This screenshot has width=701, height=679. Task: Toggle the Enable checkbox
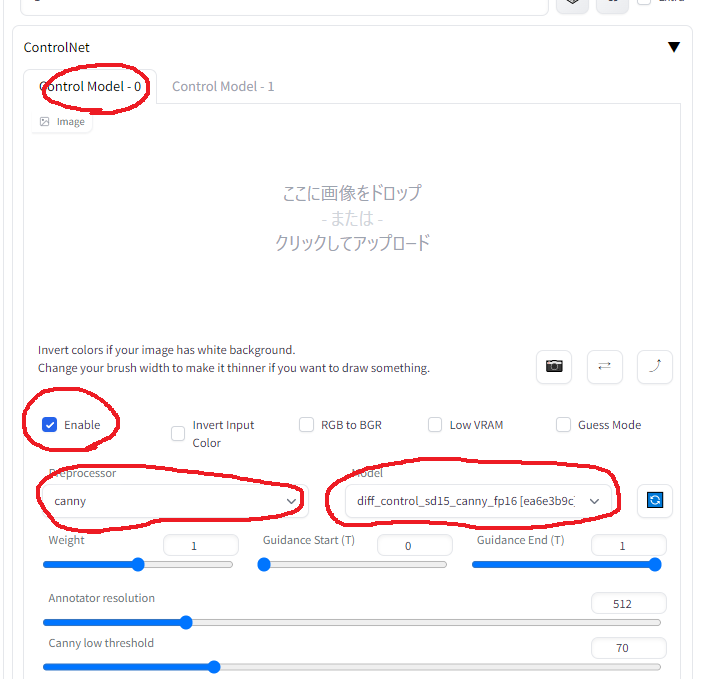tap(50, 425)
